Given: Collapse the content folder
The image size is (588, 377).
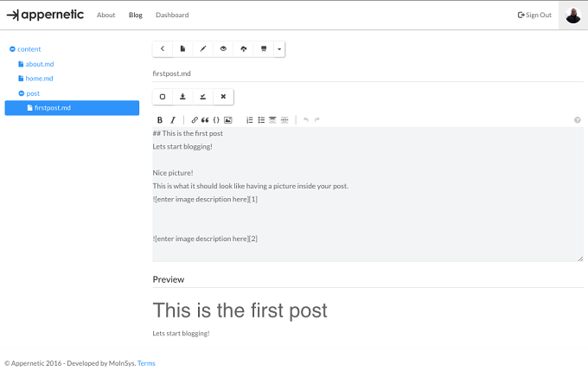Looking at the screenshot, I should tap(12, 49).
